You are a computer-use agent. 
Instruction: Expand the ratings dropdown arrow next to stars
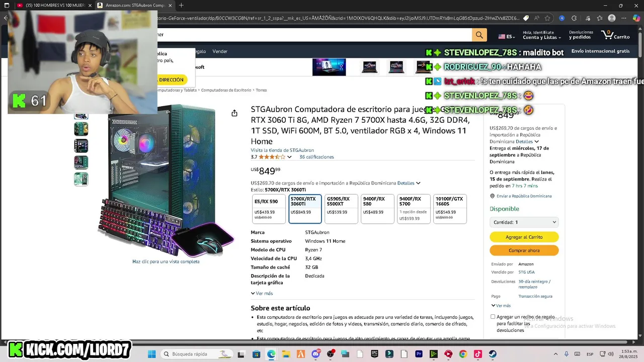click(289, 157)
